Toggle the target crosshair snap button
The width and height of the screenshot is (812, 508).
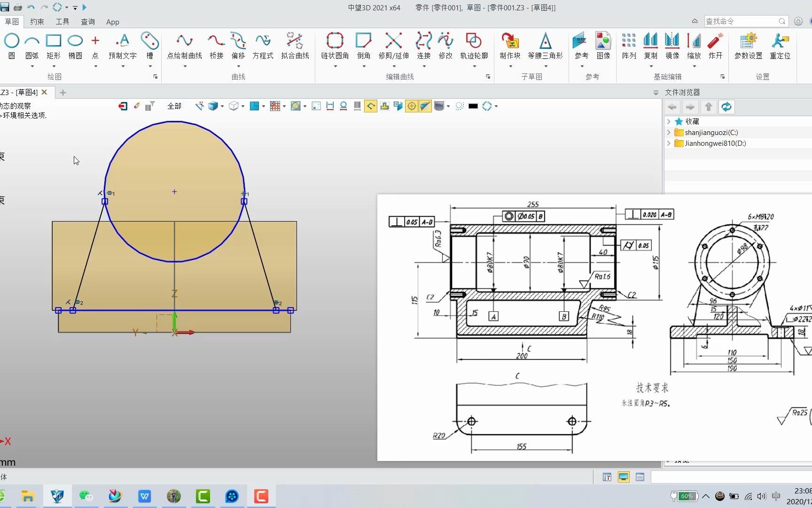[412, 106]
